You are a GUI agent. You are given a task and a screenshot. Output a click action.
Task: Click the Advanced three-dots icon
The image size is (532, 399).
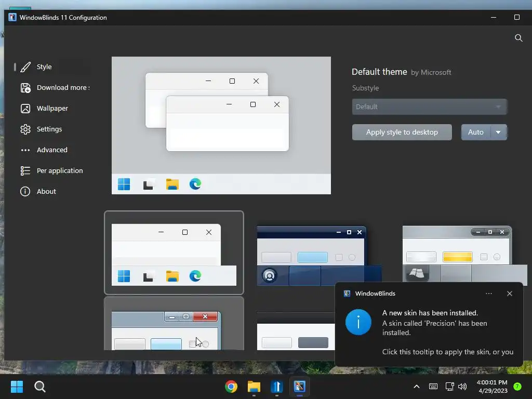[x=25, y=150]
